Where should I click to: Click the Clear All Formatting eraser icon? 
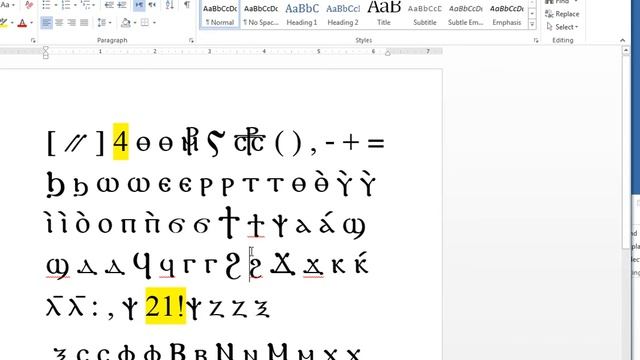coord(29,5)
